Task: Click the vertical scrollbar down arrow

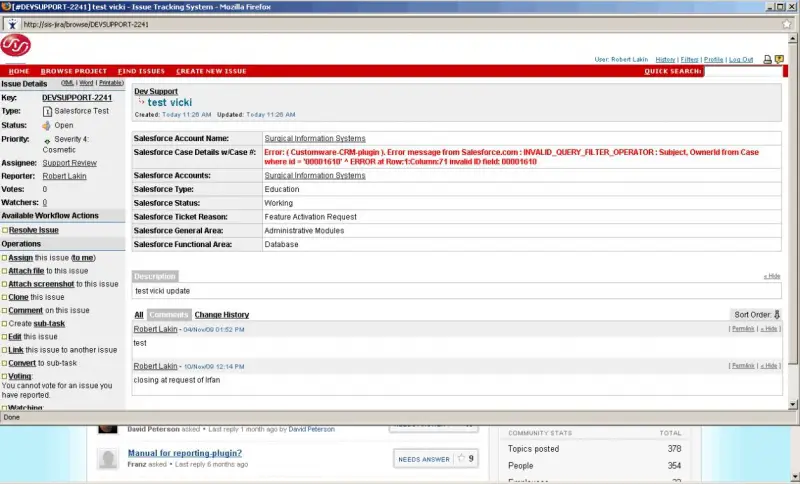Action: point(792,405)
